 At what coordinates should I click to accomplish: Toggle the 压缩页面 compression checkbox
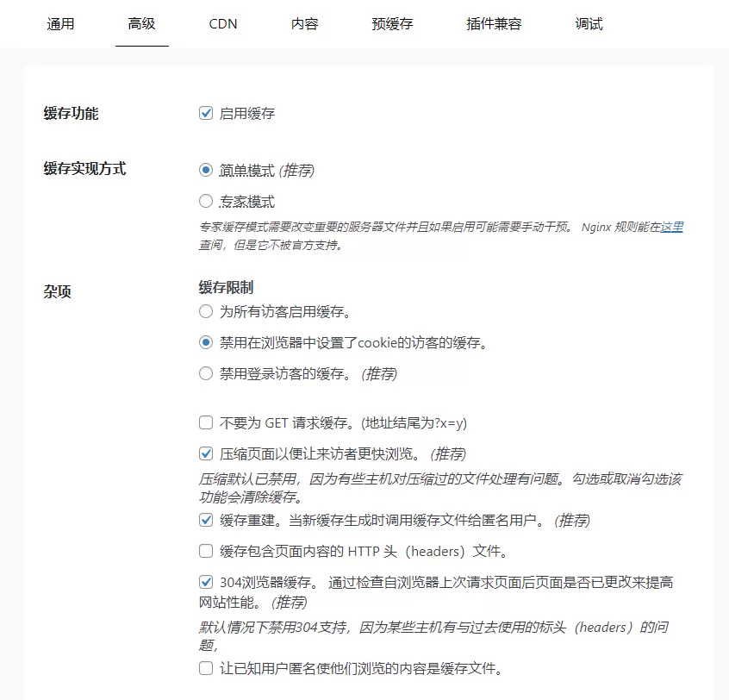(206, 453)
